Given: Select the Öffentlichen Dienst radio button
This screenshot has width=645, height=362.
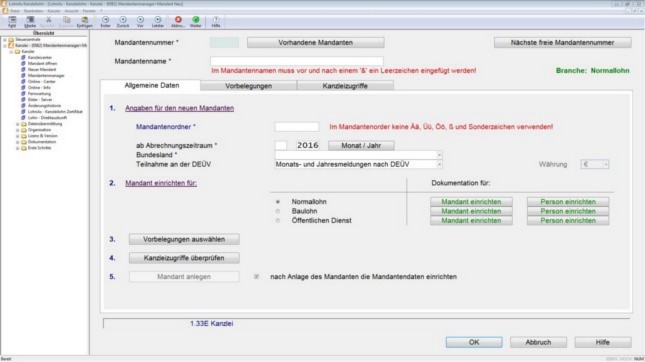Looking at the screenshot, I should [278, 220].
